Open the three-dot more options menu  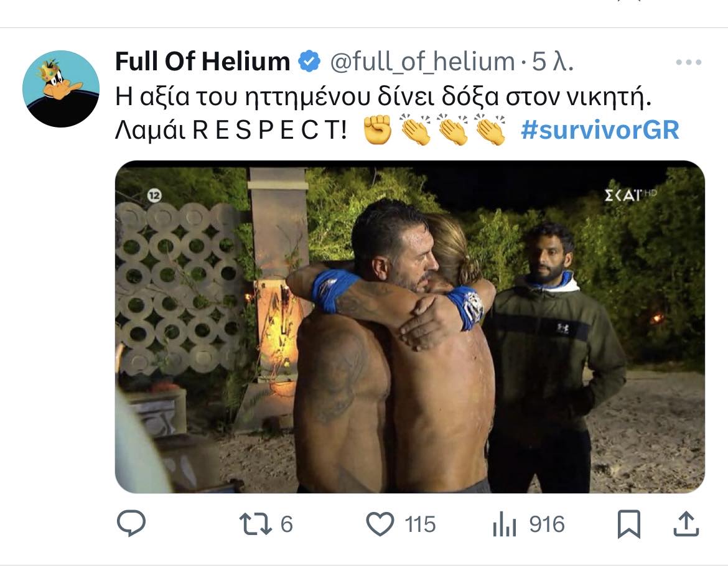pos(689,62)
